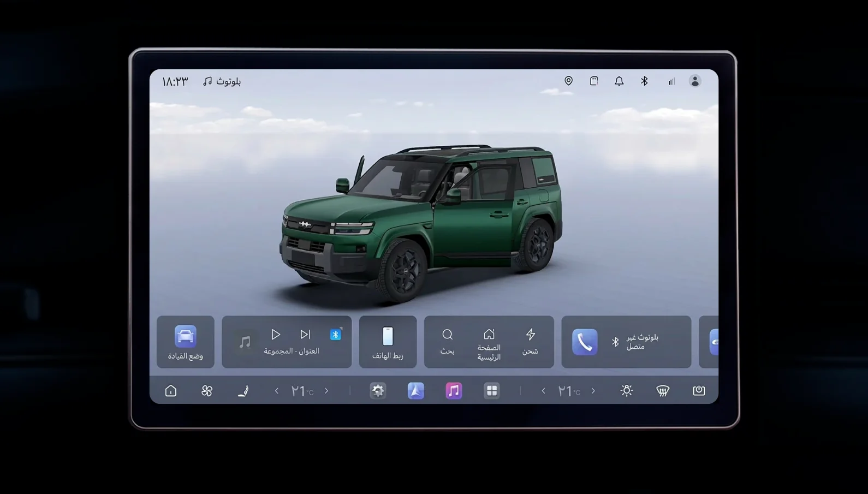The image size is (868, 494).
Task: Tap the music note album art icon
Action: [245, 342]
